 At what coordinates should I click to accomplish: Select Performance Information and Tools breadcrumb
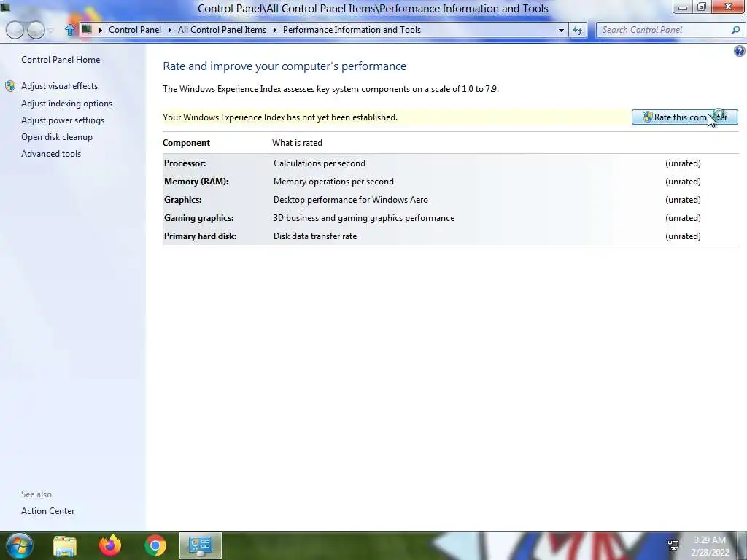click(352, 29)
